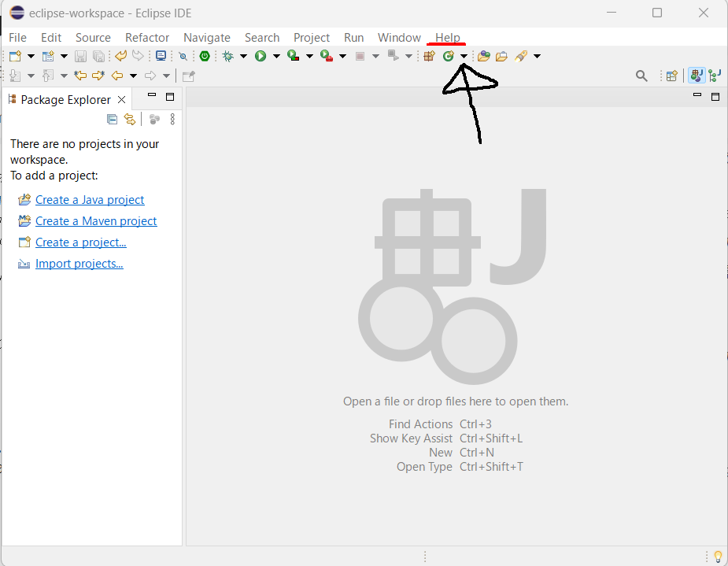Expand the Run configurations dropdown
Viewport: 728px width, 566px height.
(x=276, y=56)
